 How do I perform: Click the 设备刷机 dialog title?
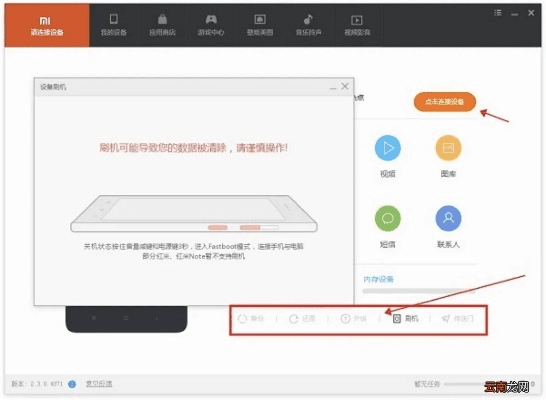tap(53, 87)
